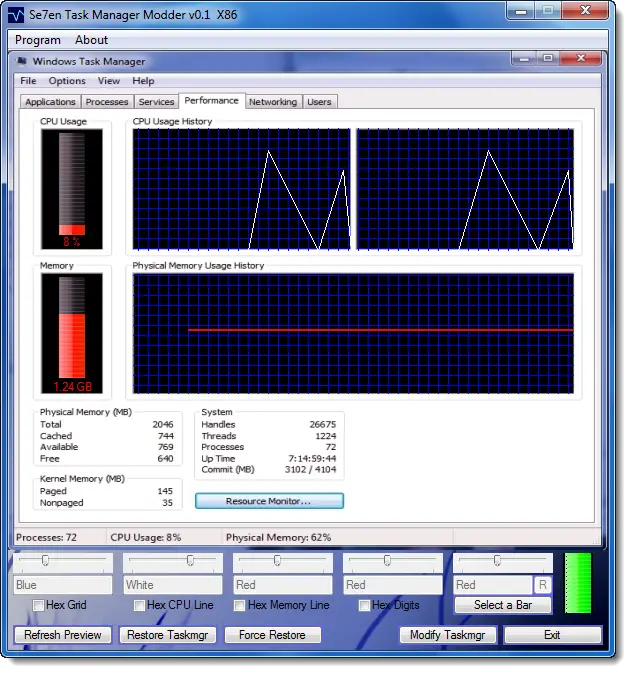The image size is (631, 673).
Task: Switch to the Applications tab
Action: 50,102
